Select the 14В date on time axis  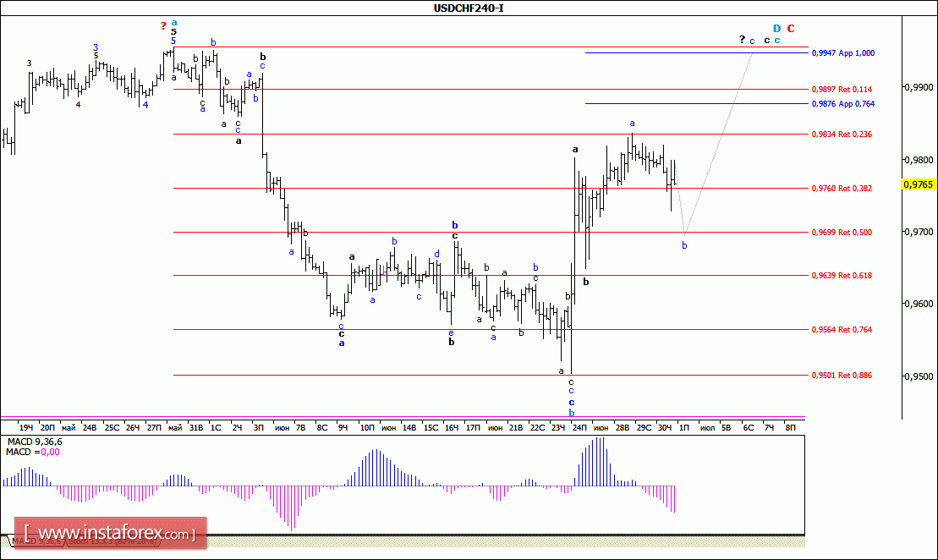point(409,428)
